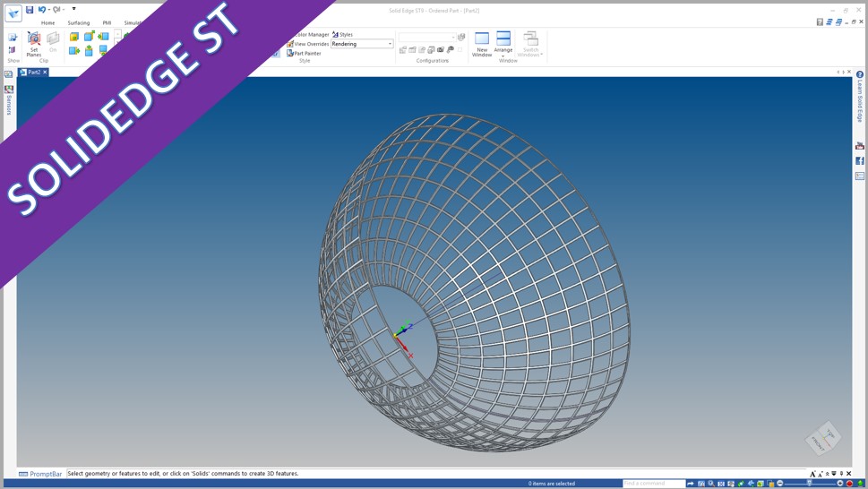Click the PathFinder icon above Sensors
Image resolution: width=868 pixels, height=489 pixels.
9,74
